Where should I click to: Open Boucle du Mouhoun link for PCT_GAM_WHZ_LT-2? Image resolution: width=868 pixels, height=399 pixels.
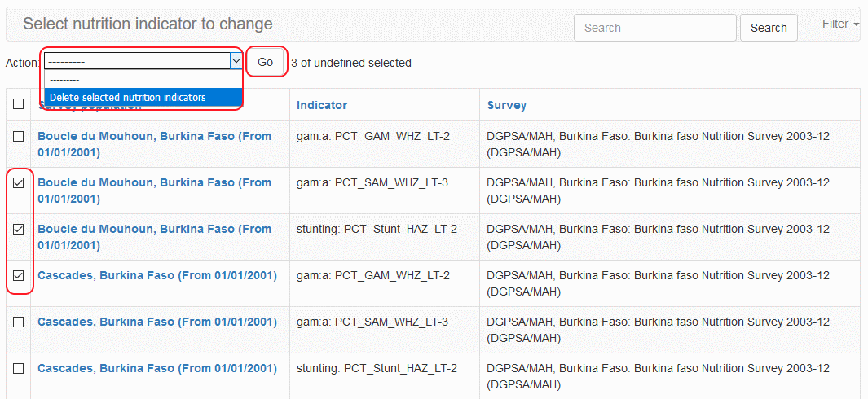click(154, 136)
